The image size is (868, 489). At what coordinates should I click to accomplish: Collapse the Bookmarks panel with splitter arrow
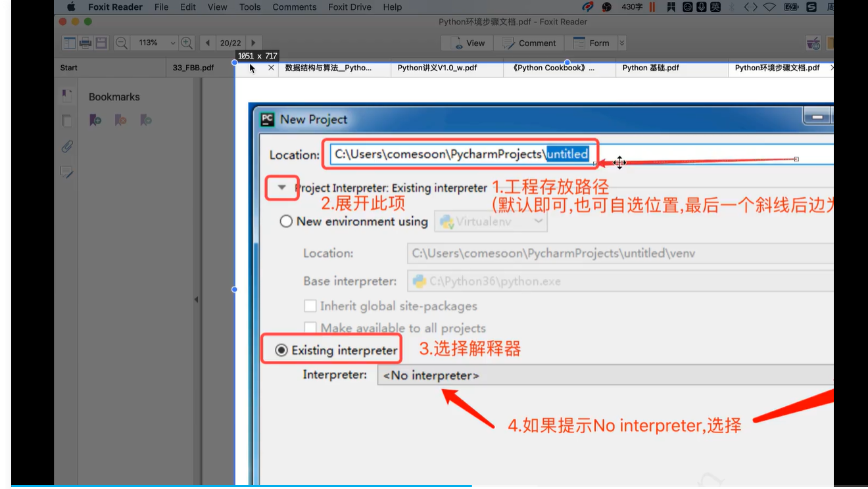pyautogui.click(x=196, y=300)
